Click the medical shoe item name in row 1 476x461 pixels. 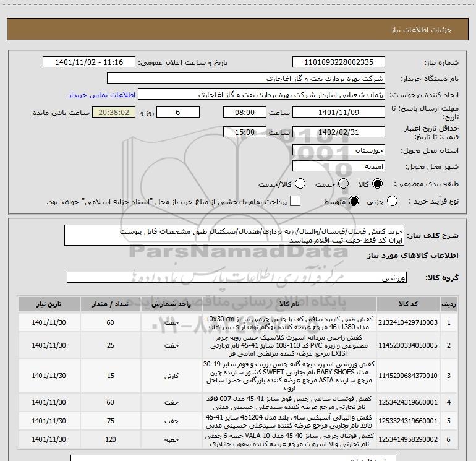point(289,323)
